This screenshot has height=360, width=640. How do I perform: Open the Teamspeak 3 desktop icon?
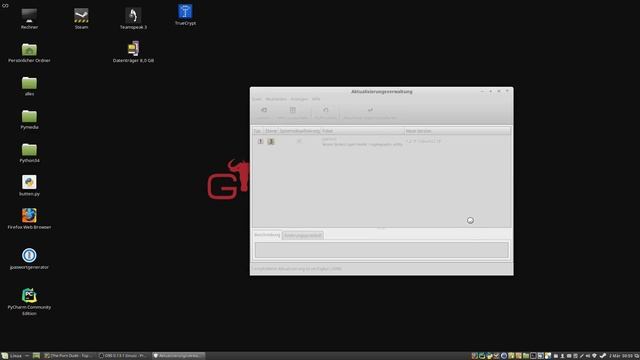pyautogui.click(x=133, y=19)
